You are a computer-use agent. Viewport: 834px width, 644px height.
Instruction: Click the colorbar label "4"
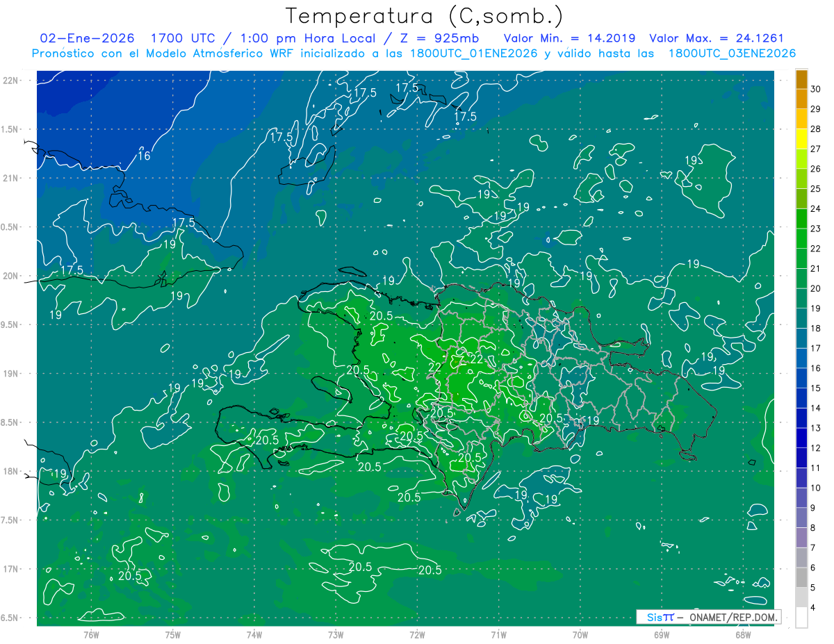(x=814, y=608)
